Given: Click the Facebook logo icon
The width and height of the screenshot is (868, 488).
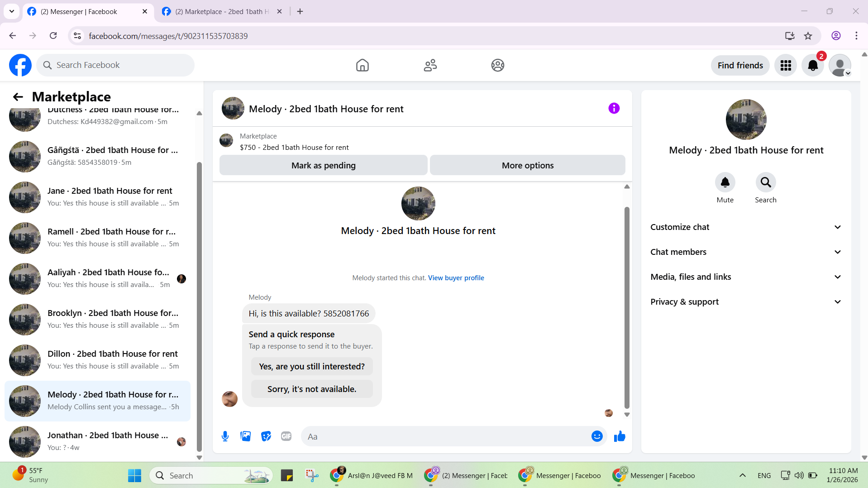Looking at the screenshot, I should pos(20,65).
